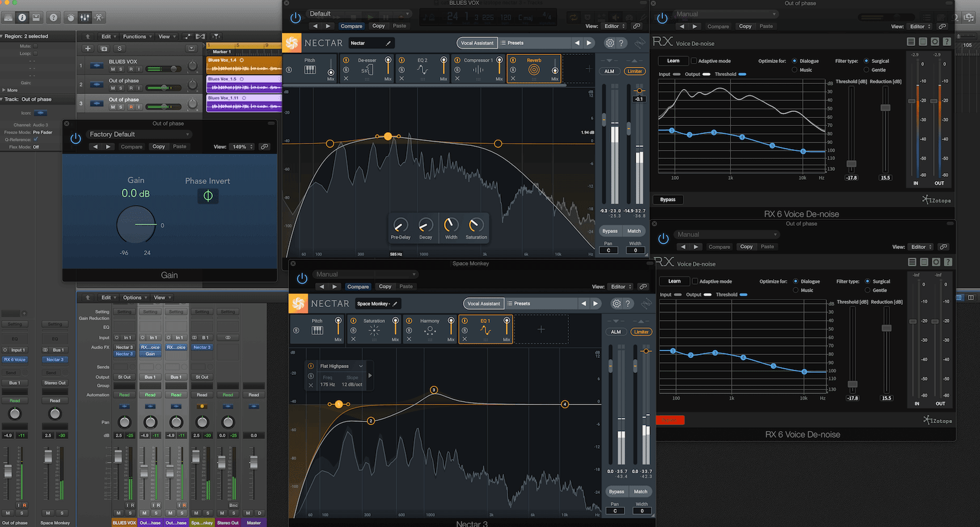This screenshot has height=527, width=980.
Task: Select the EQ 2 module curve icon
Action: tap(423, 70)
